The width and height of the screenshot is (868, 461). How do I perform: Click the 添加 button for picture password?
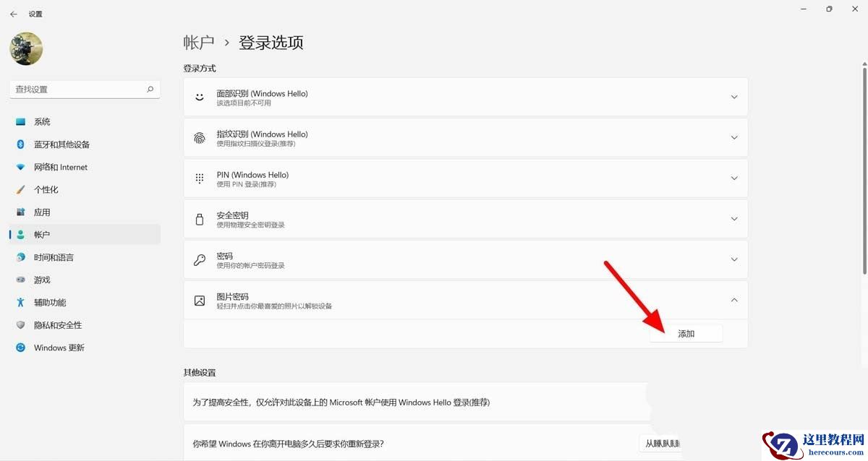point(686,333)
